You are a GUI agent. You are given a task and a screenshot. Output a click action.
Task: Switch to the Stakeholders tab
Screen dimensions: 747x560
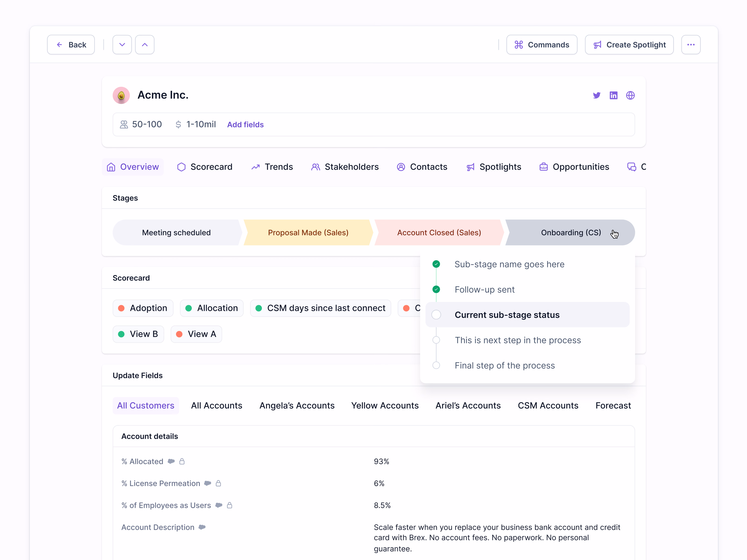click(345, 167)
